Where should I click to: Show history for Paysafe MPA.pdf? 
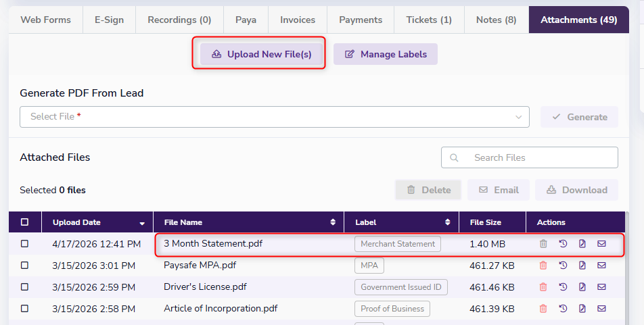[x=563, y=266]
